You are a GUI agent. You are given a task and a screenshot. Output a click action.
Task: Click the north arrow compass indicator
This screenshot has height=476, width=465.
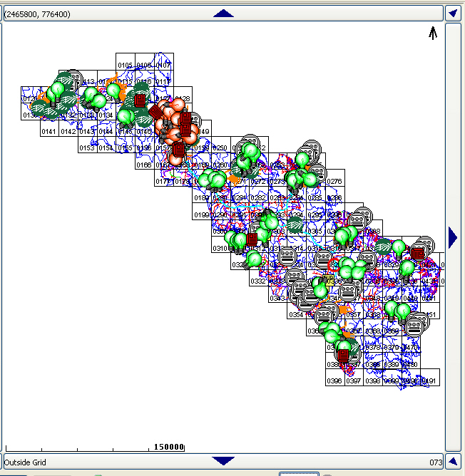(x=433, y=32)
